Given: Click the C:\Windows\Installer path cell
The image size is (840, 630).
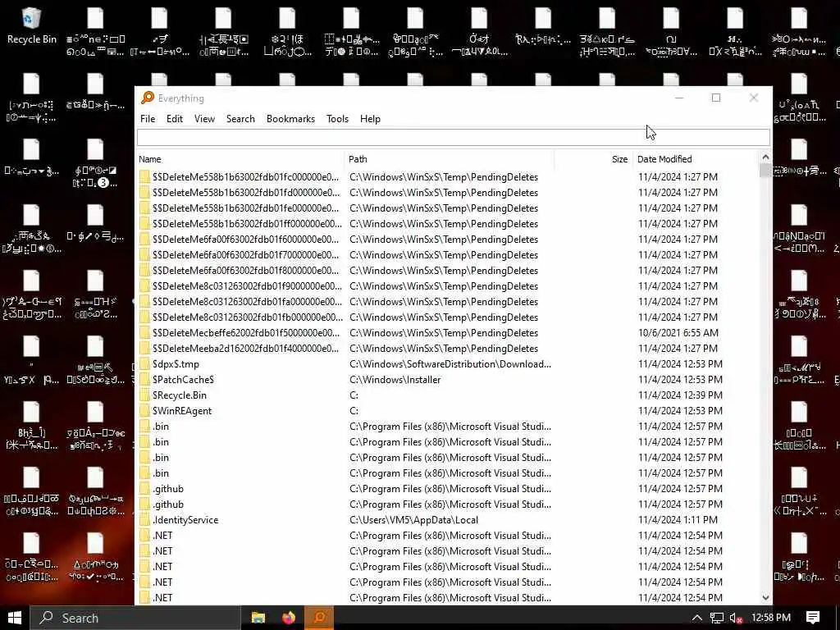Looking at the screenshot, I should 395,380.
